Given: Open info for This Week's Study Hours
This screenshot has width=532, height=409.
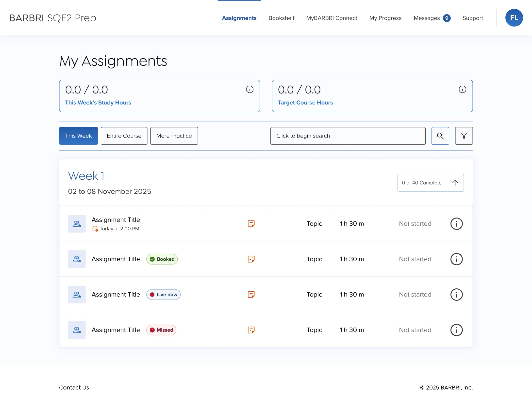Looking at the screenshot, I should click(x=249, y=89).
